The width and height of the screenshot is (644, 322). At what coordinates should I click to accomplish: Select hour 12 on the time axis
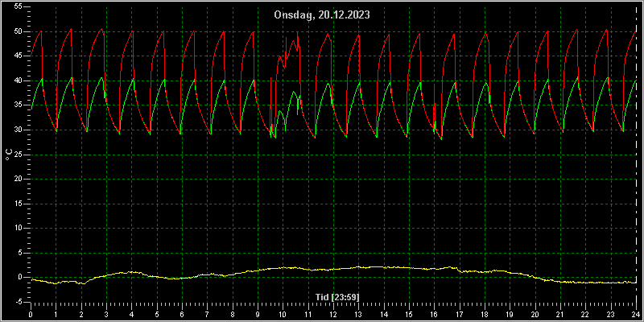(x=333, y=314)
